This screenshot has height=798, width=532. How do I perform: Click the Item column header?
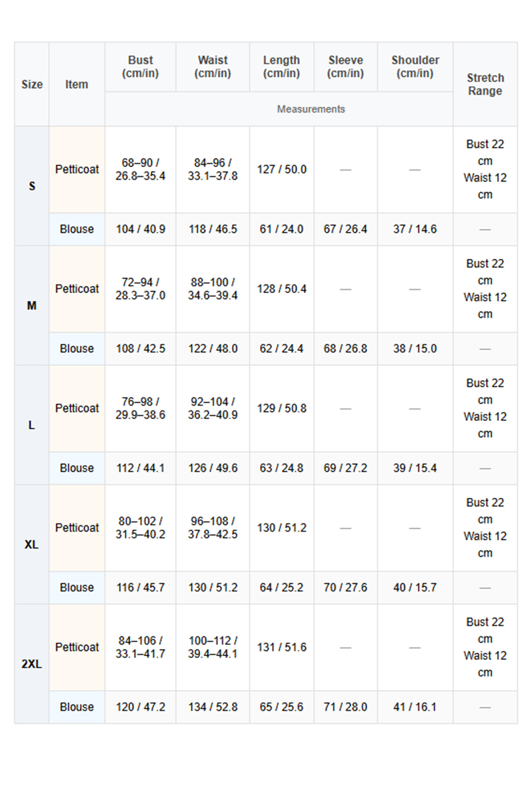77,84
